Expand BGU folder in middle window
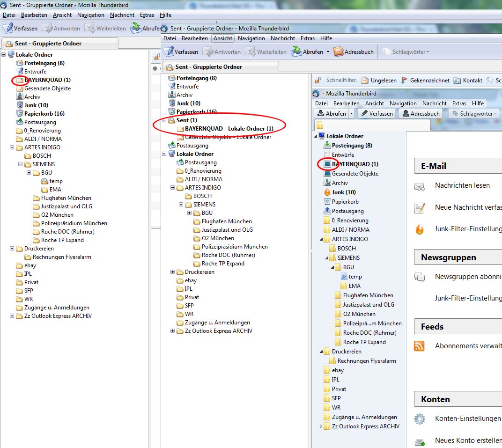Image resolution: width=502 pixels, height=448 pixels. click(190, 213)
